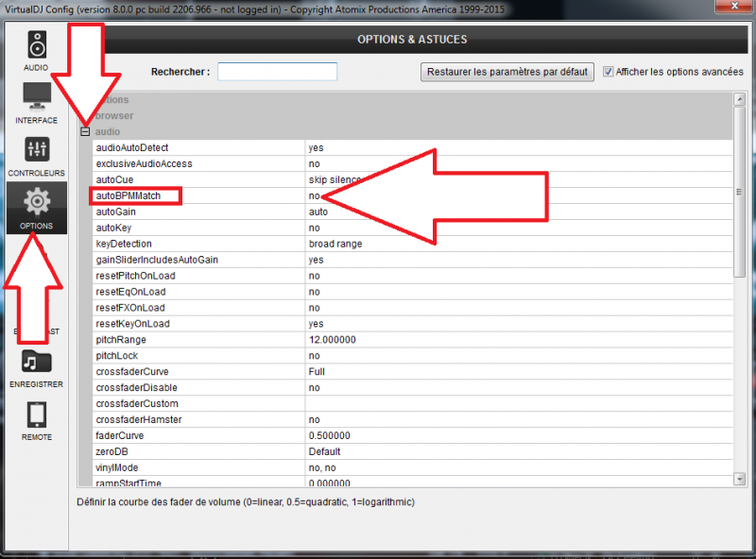The width and height of the screenshot is (756, 559).
Task: Select the browser category header row
Action: (x=405, y=115)
